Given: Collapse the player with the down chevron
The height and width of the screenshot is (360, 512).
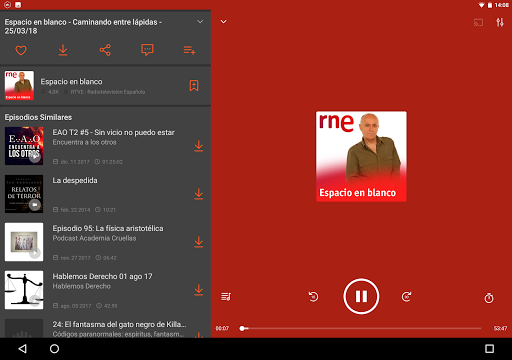Looking at the screenshot, I should click(x=224, y=22).
